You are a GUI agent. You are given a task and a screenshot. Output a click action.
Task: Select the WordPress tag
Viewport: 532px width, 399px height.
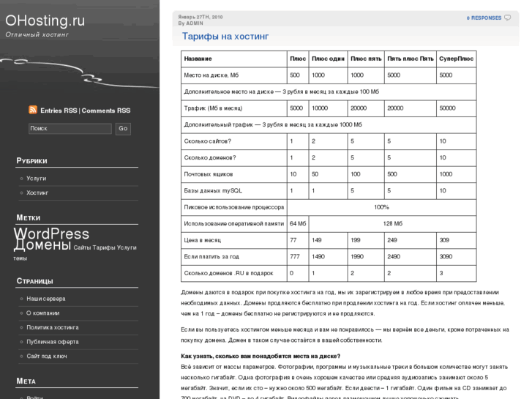click(51, 234)
